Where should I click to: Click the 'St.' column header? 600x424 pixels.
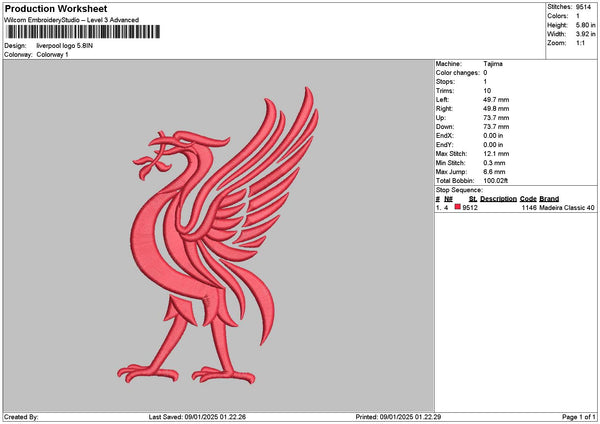point(473,199)
